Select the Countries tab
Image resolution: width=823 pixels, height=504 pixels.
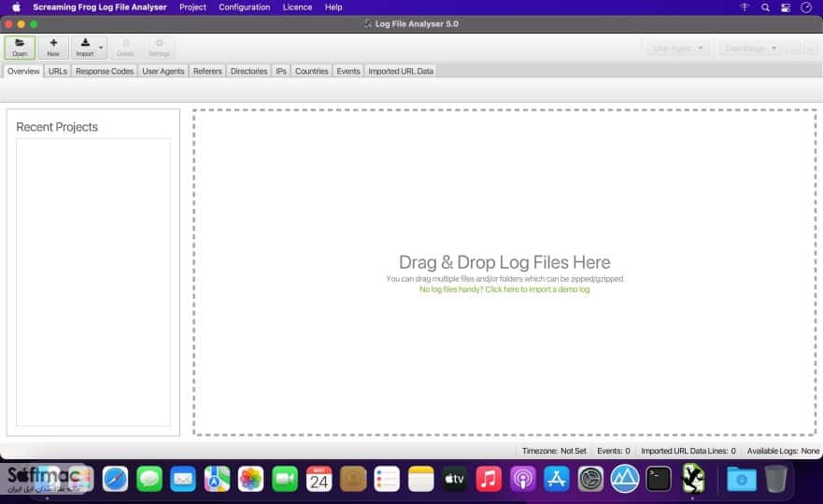click(311, 71)
